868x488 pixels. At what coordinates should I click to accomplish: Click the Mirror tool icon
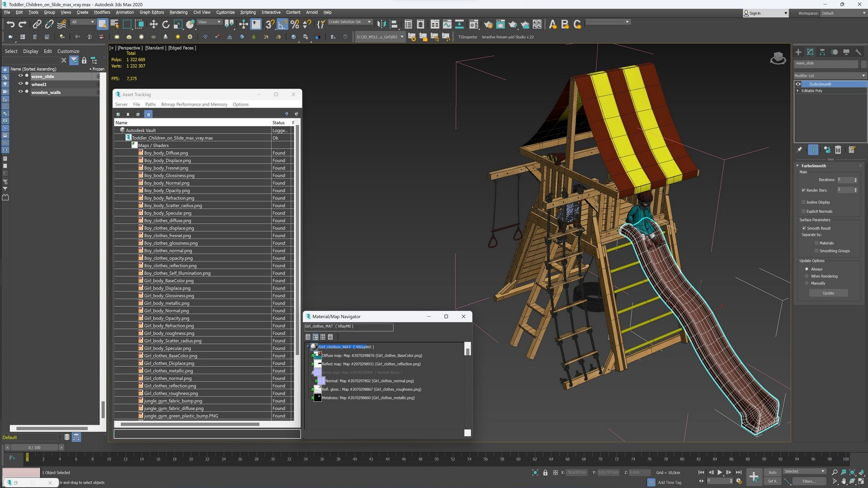382,24
